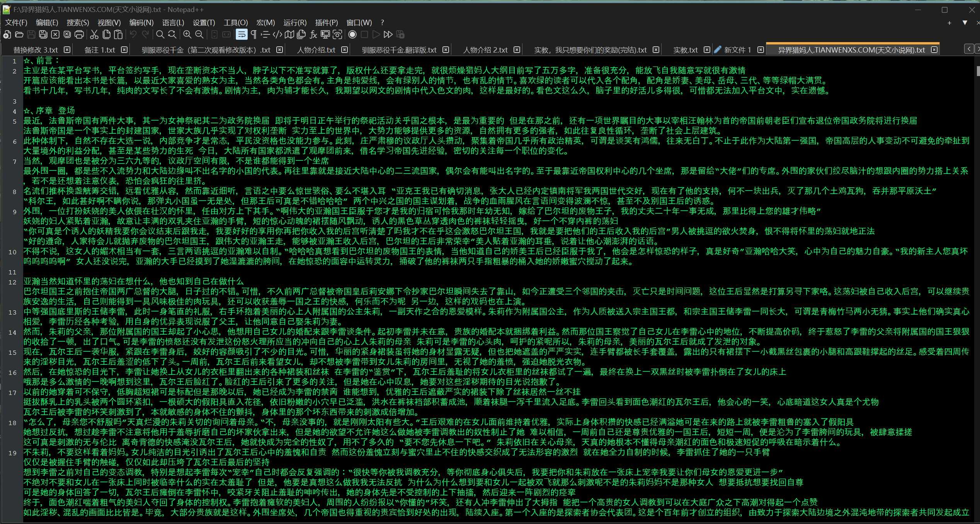Open the 编码(N) encoding menu

point(141,23)
